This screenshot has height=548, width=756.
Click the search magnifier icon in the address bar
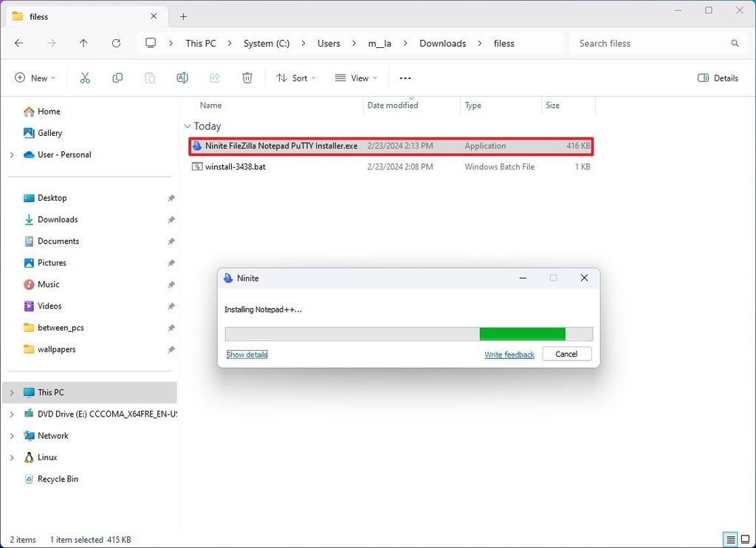(x=735, y=44)
